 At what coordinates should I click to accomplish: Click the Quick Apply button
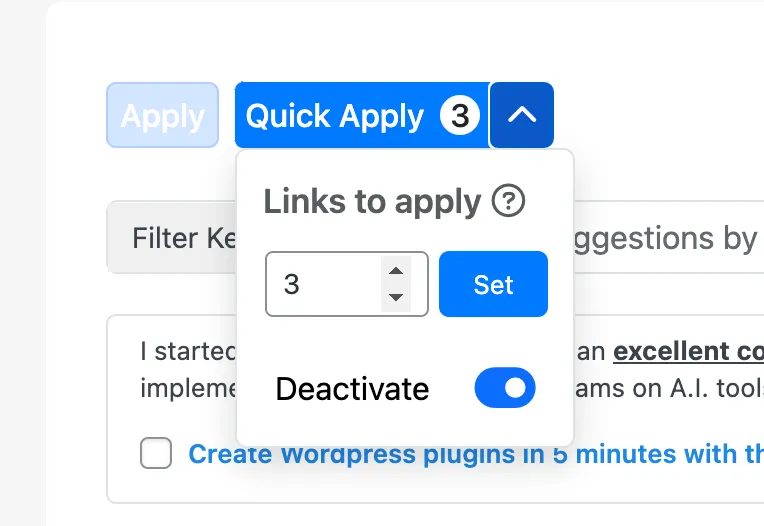[335, 116]
